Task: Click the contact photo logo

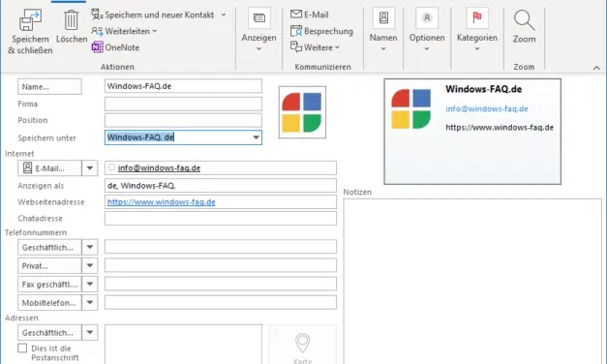Action: pyautogui.click(x=302, y=112)
